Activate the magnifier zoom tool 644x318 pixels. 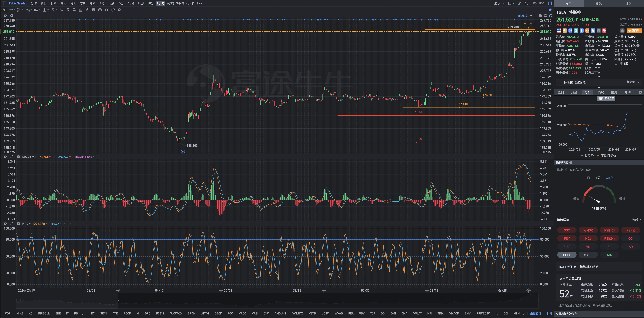point(74,10)
